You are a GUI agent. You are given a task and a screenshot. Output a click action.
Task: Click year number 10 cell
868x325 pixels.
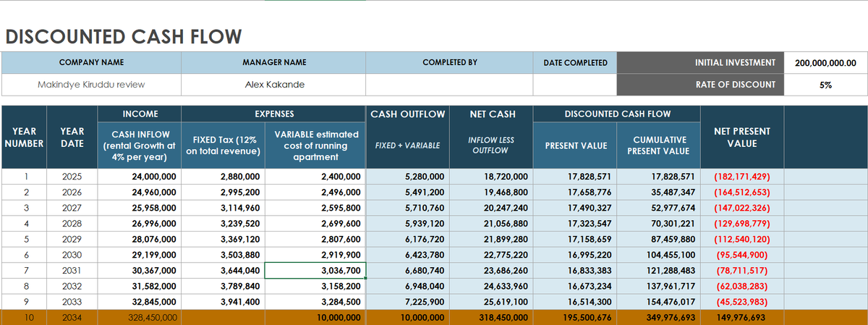pyautogui.click(x=25, y=318)
